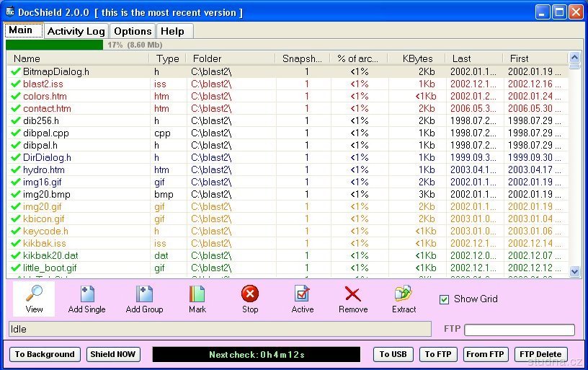Click green checkmark beside dibpal.cpp
This screenshot has height=370, width=588.
click(15, 133)
